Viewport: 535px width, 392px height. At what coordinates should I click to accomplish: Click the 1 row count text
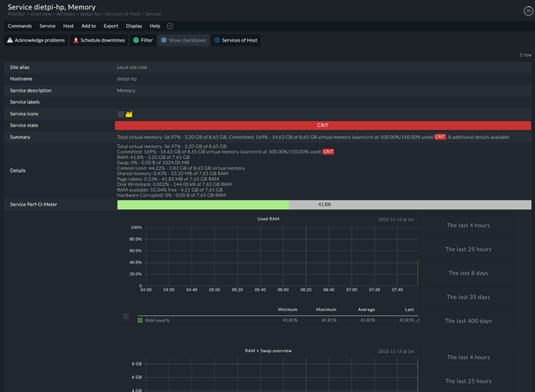click(x=526, y=55)
